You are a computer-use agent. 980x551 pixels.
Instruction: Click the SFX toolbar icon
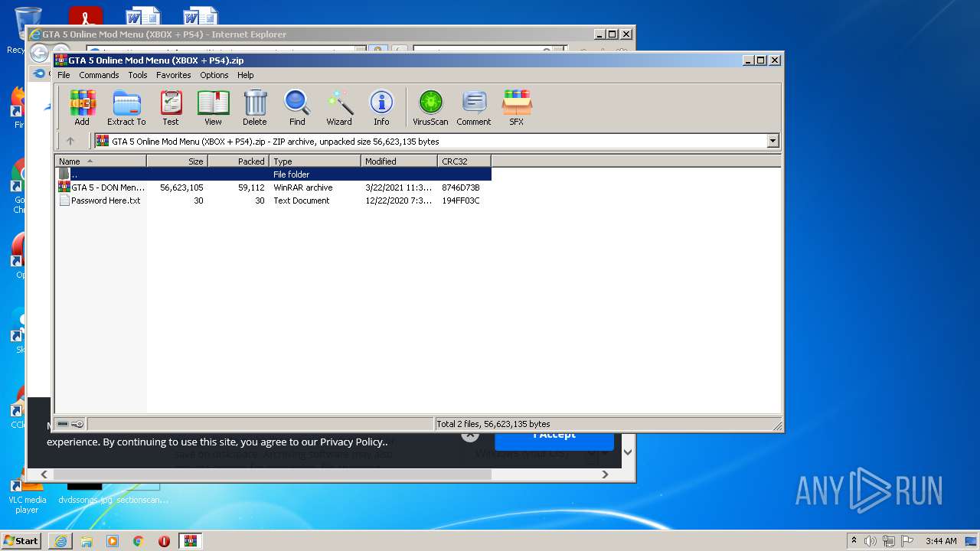517,107
